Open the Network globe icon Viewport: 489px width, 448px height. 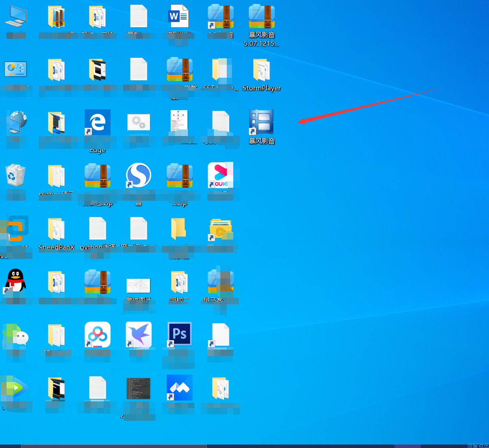point(17,123)
